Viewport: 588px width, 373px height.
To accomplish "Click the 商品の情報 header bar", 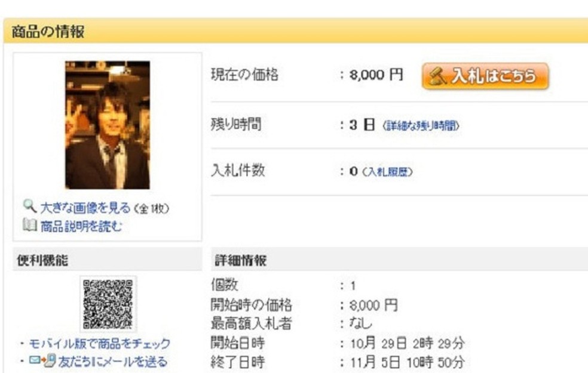I will click(296, 31).
